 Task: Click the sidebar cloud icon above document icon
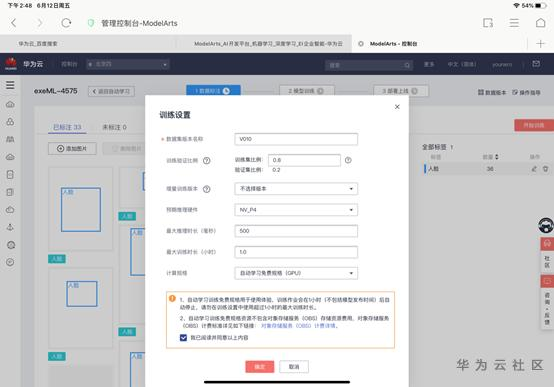(10, 157)
